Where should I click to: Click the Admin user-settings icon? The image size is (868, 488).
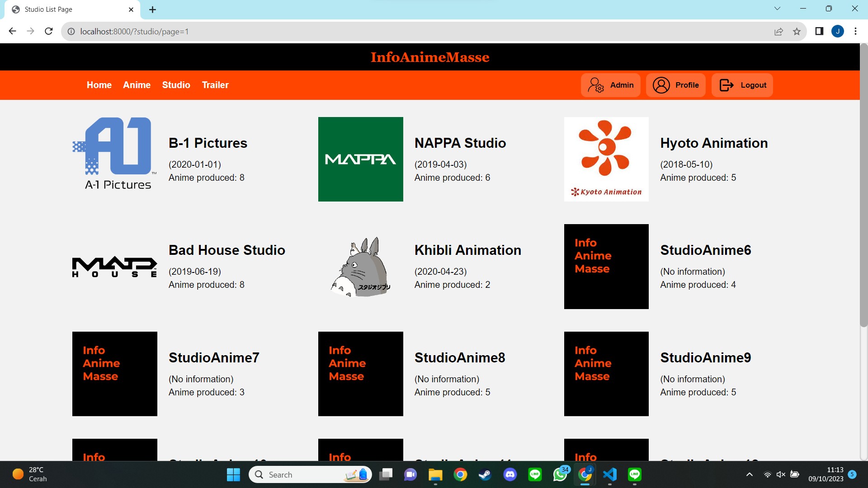(595, 85)
